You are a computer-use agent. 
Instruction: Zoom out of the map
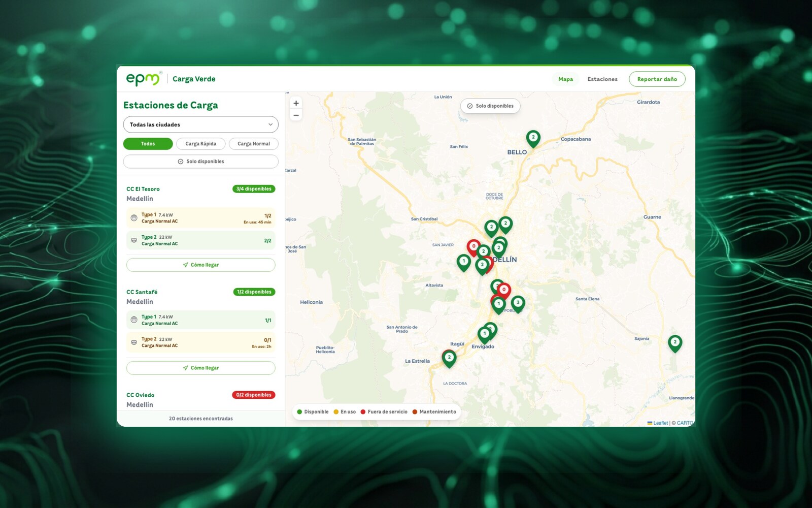296,115
